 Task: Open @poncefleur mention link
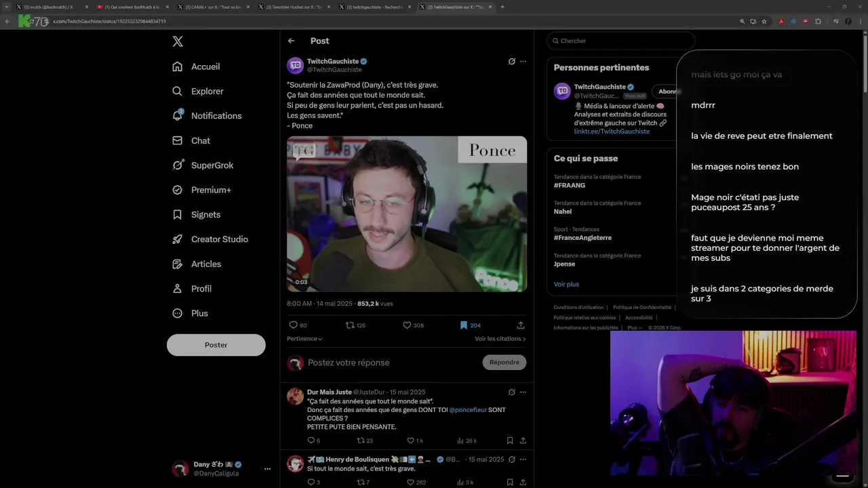tap(468, 410)
